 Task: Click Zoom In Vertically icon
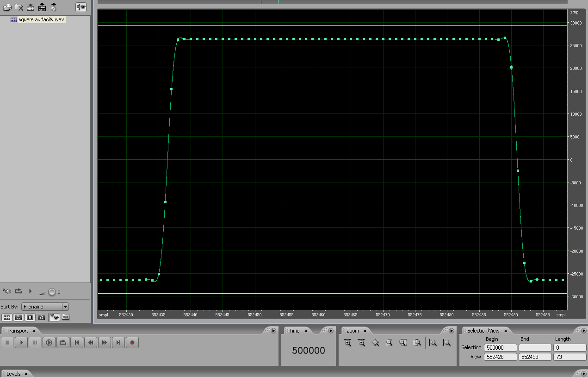pos(433,343)
